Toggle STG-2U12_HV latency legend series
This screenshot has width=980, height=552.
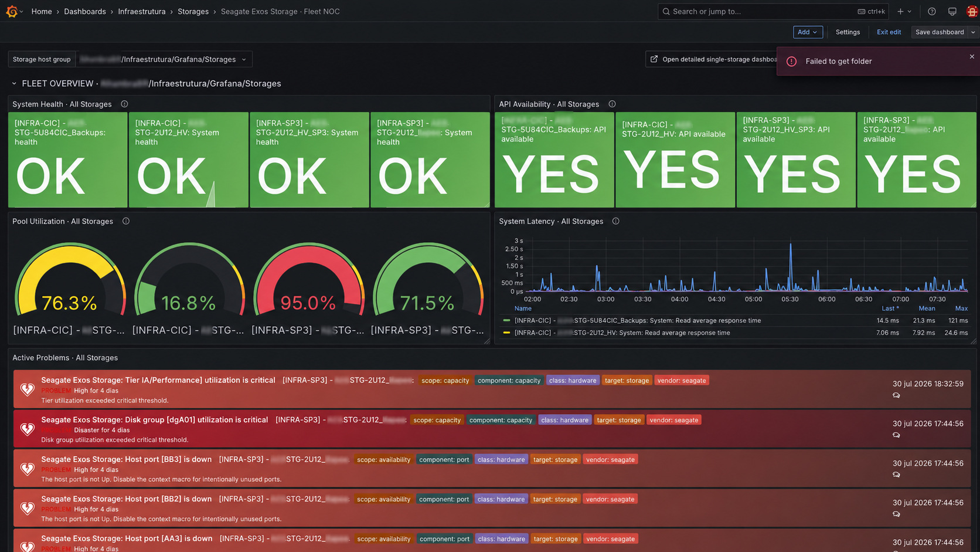coord(622,333)
